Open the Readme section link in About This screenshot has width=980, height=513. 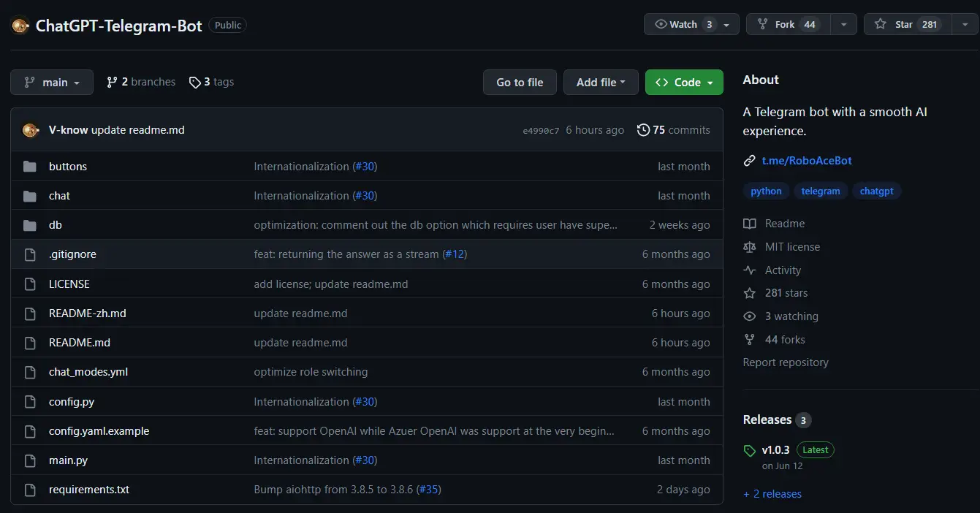pos(784,224)
